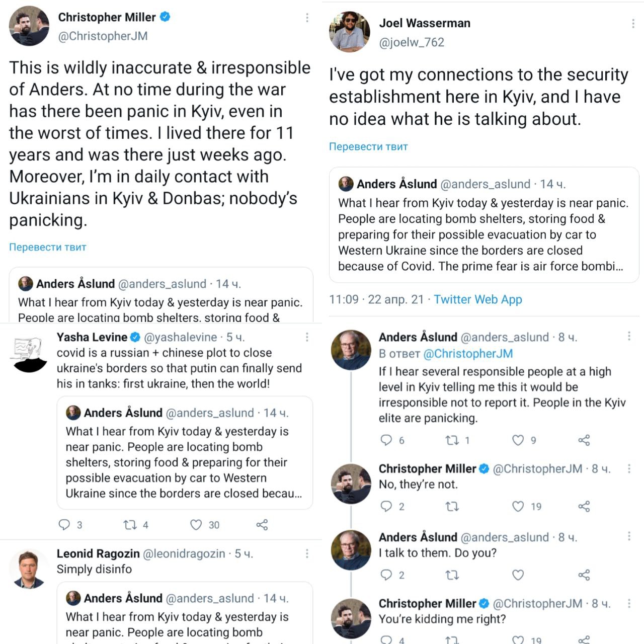
Task: Retweet Yasha Levine's tweet
Action: pyautogui.click(x=130, y=525)
